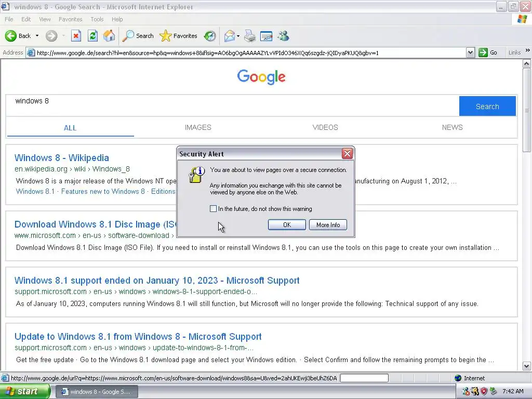Check 'do not show this warning' box
Viewport: 532px width, 399px height.
pos(213,209)
